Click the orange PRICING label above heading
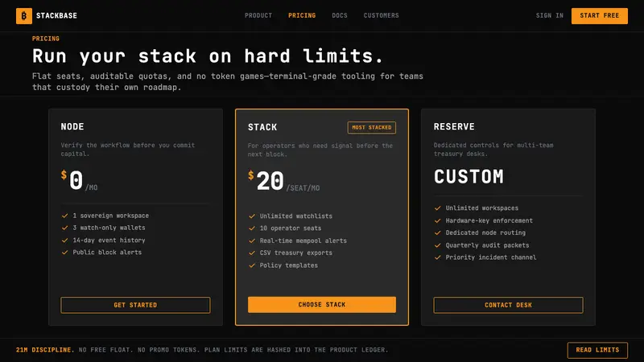Screen dimensions: 644x362 (46, 39)
